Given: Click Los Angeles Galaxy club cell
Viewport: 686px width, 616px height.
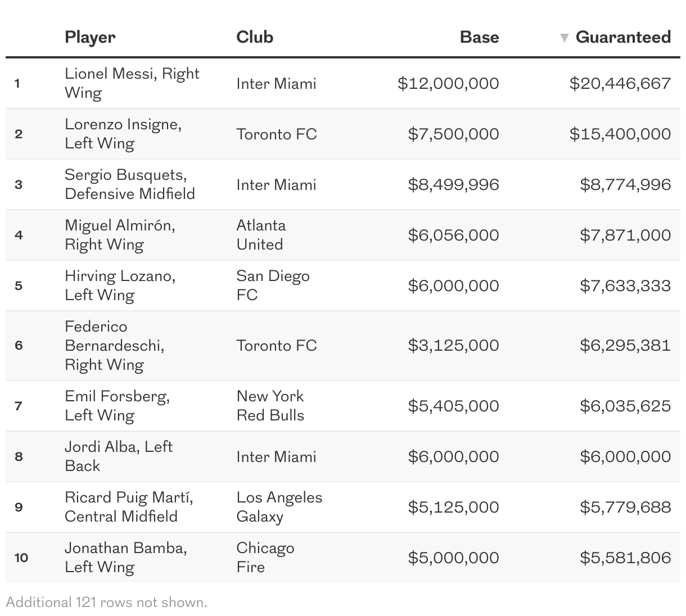Looking at the screenshot, I should 279,507.
